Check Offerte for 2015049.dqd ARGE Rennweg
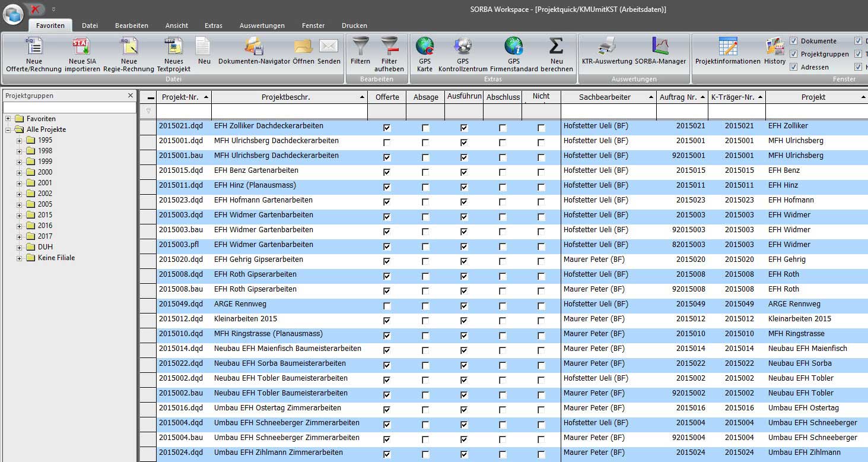The image size is (868, 462). click(387, 306)
